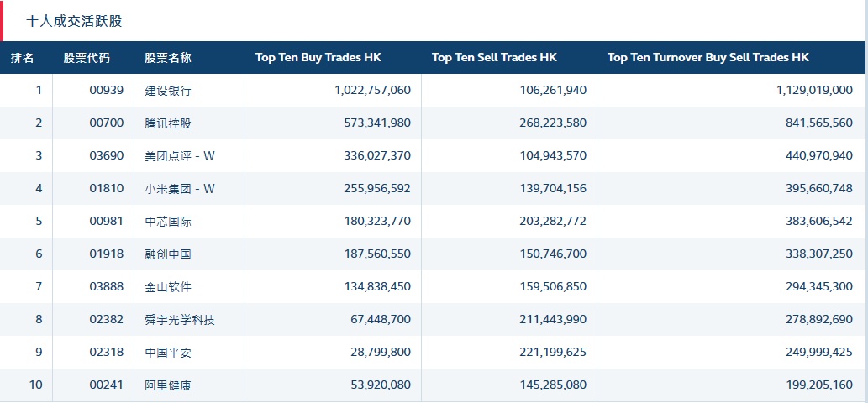The height and width of the screenshot is (403, 868).
Task: Select turnover value 199,205,160 cell
Action: tap(814, 385)
